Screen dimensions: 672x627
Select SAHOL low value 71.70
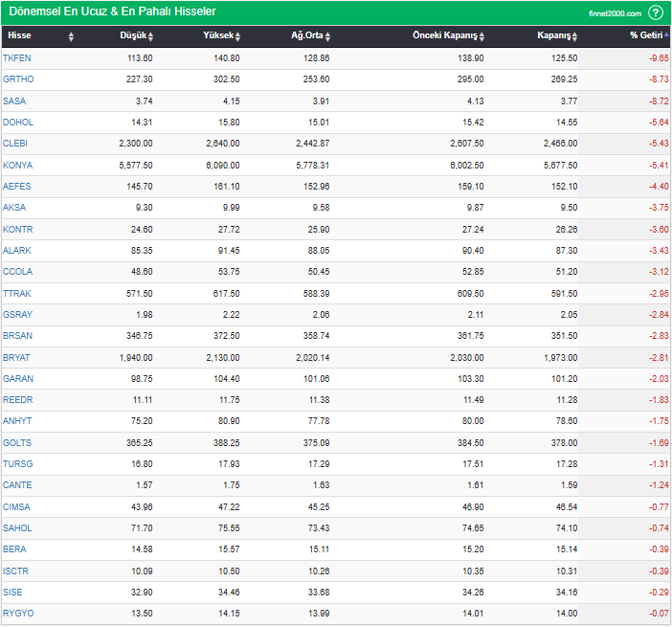142,528
